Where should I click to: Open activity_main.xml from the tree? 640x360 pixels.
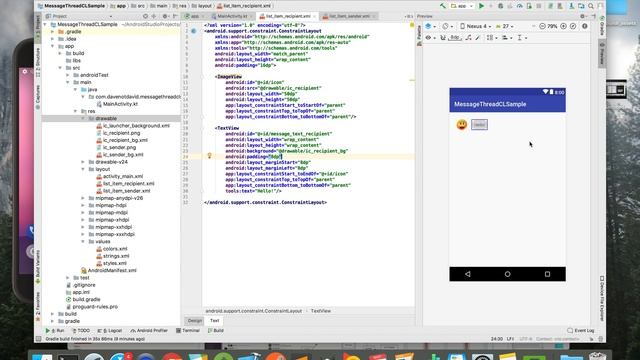point(120,176)
